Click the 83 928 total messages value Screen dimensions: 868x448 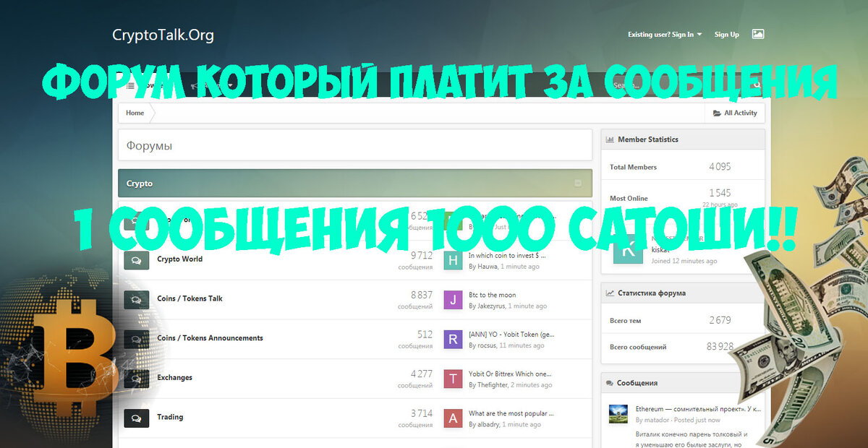tap(720, 347)
